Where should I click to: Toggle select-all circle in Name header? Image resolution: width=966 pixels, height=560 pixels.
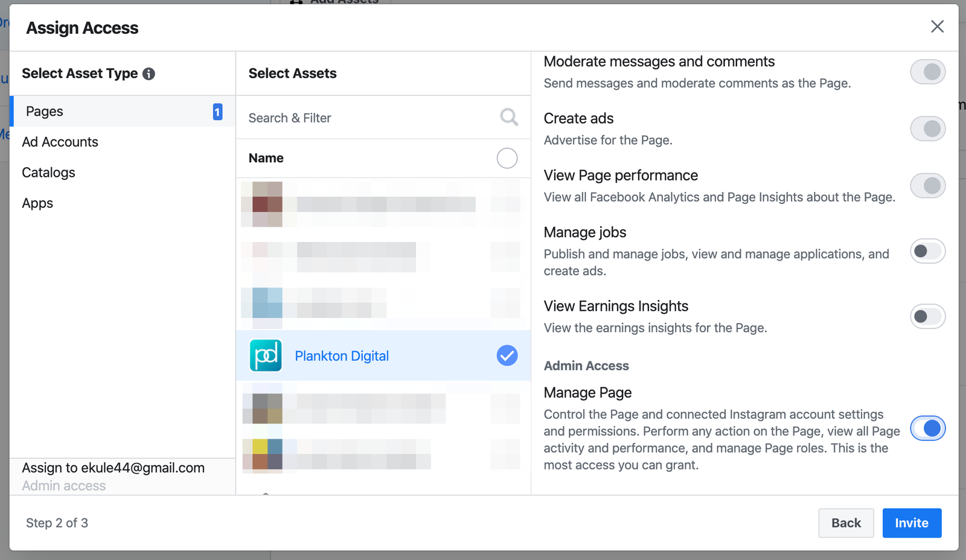[507, 158]
